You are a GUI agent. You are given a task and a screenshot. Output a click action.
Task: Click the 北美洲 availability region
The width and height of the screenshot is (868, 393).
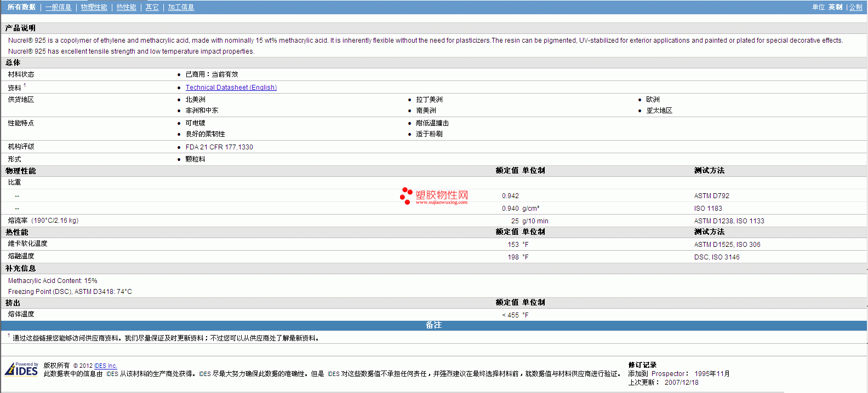click(196, 100)
